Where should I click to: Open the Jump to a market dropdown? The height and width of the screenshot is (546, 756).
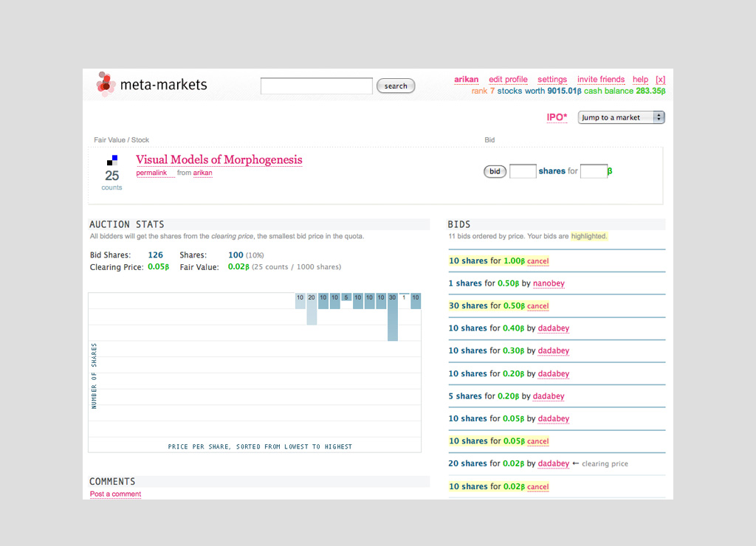tap(621, 117)
